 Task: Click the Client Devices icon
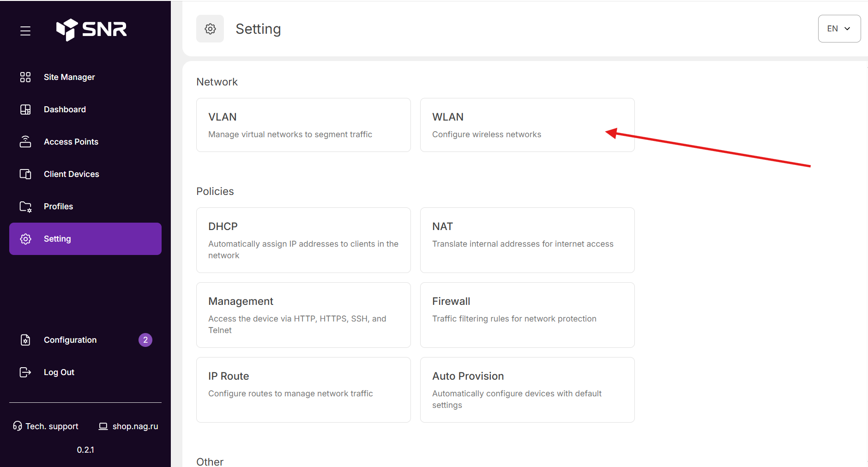[x=25, y=174]
